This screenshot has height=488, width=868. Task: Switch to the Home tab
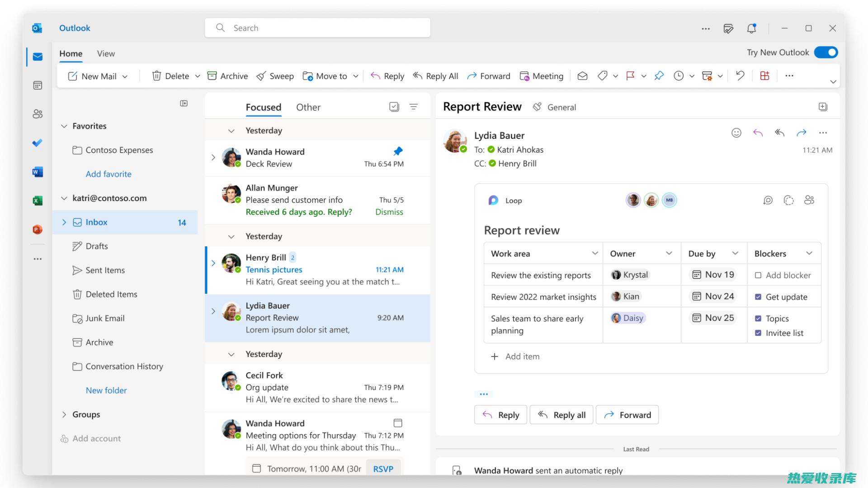tap(71, 54)
